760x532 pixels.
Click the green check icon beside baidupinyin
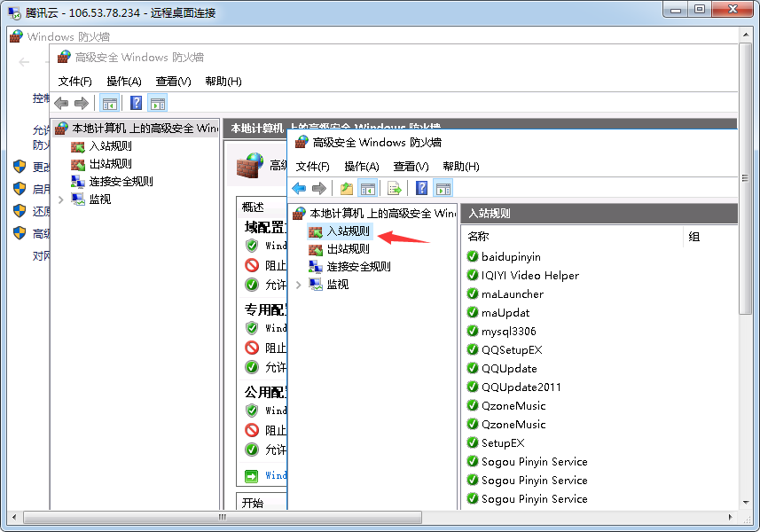[473, 256]
